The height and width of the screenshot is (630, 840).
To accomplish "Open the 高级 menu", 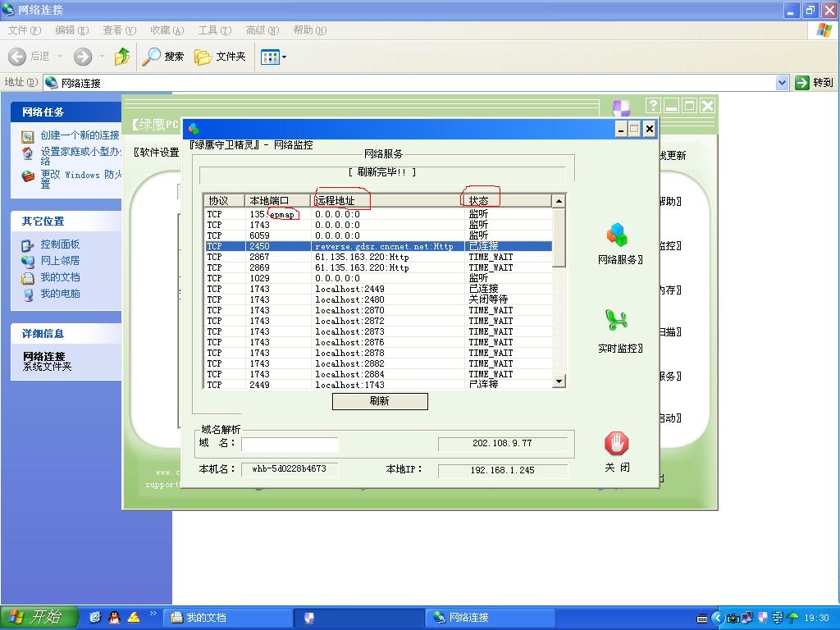I will pyautogui.click(x=262, y=30).
